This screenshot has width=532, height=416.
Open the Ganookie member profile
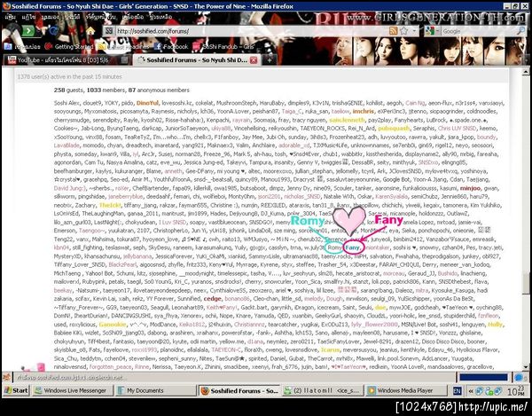113,325
